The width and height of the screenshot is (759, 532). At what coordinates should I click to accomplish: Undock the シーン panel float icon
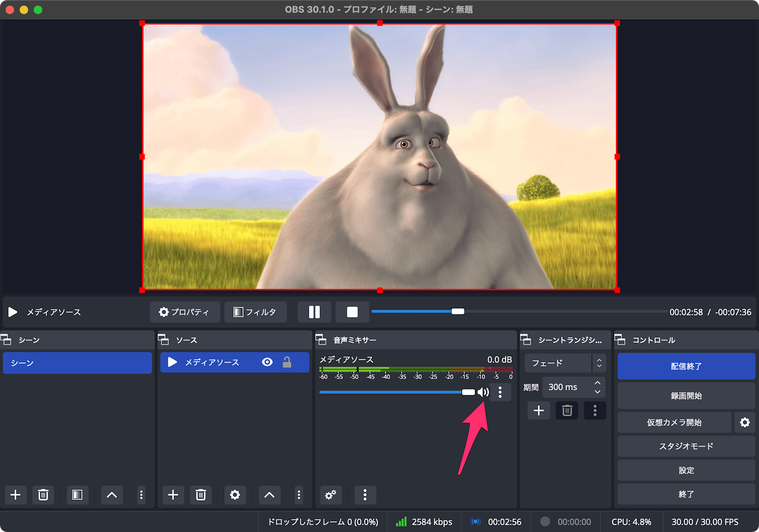[6, 340]
